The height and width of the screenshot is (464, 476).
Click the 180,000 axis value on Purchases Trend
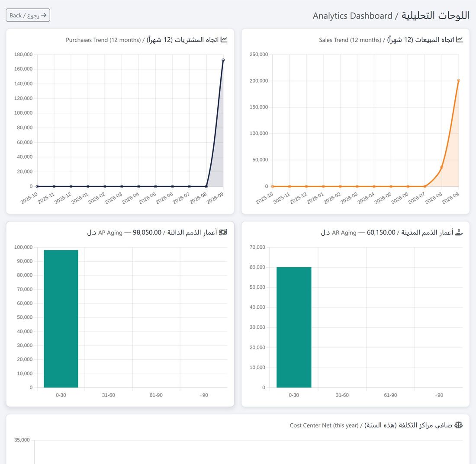(23, 54)
